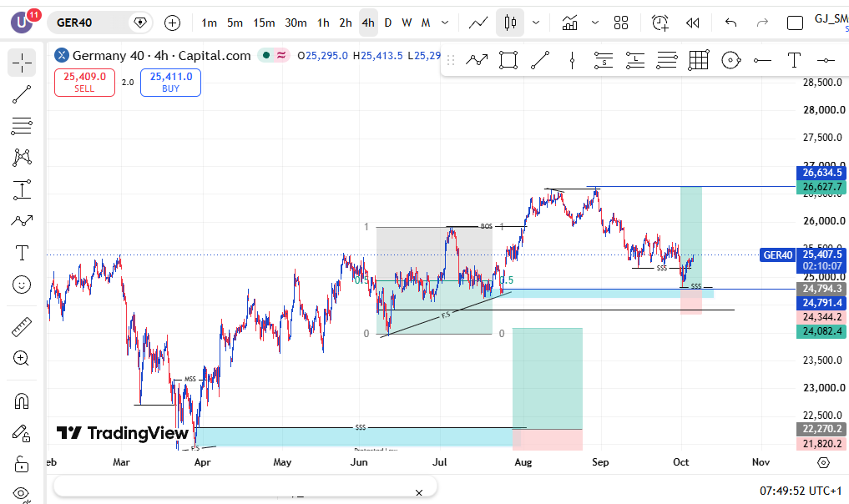Image resolution: width=849 pixels, height=504 pixels.
Task: Expand the chart style dropdown
Action: click(x=536, y=23)
